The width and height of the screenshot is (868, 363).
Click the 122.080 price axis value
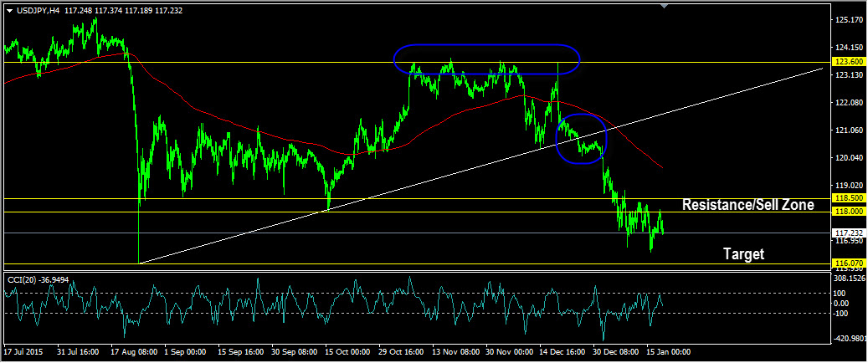click(x=849, y=103)
